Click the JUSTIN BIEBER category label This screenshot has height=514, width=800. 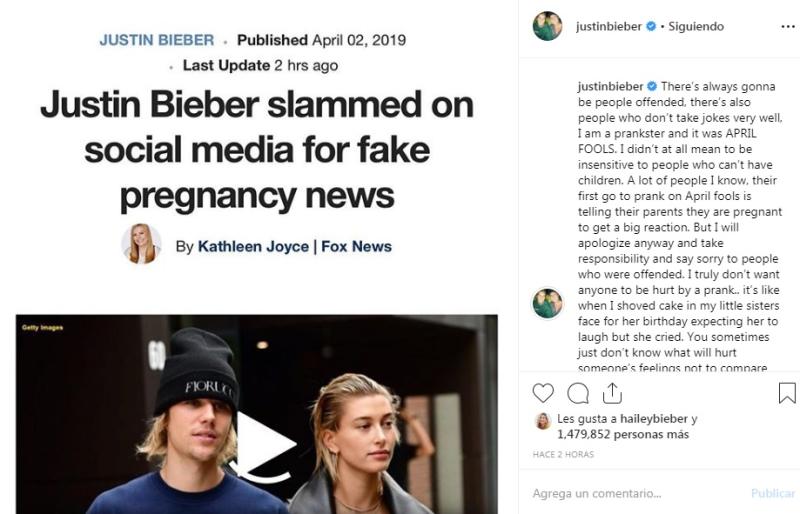tap(157, 41)
